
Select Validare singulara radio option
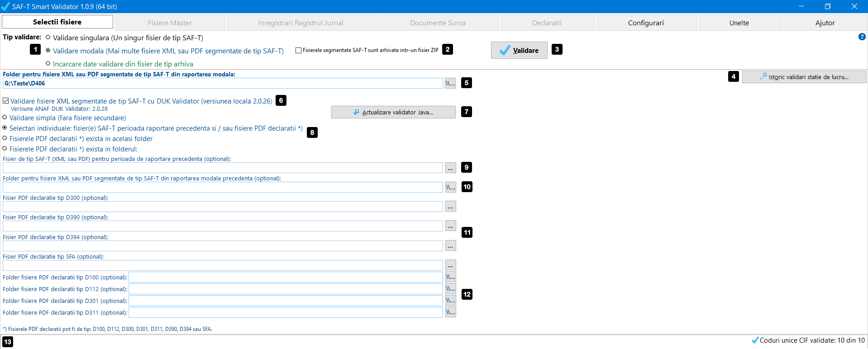[x=48, y=38]
